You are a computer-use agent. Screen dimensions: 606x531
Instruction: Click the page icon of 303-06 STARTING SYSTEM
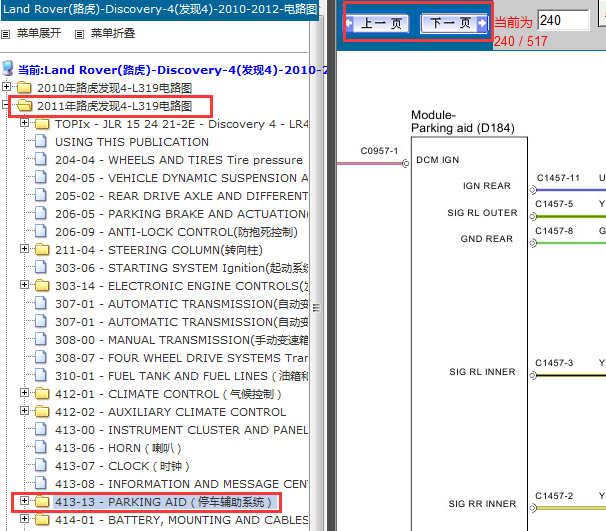(x=41, y=267)
